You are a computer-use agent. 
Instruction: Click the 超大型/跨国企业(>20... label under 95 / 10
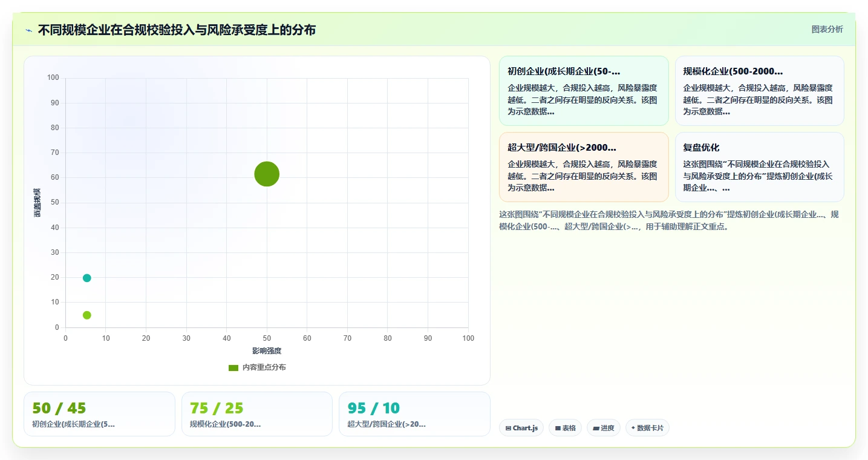point(387,424)
